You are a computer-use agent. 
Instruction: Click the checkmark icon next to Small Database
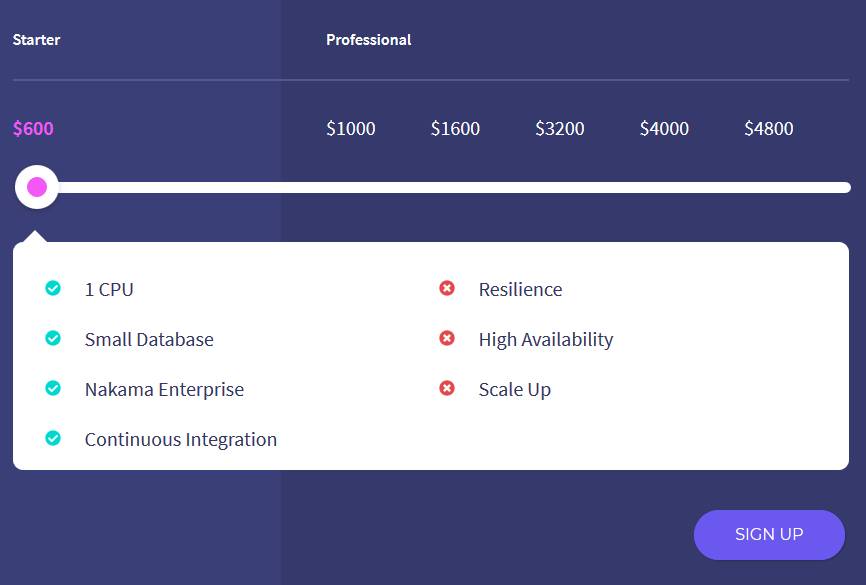coord(53,338)
